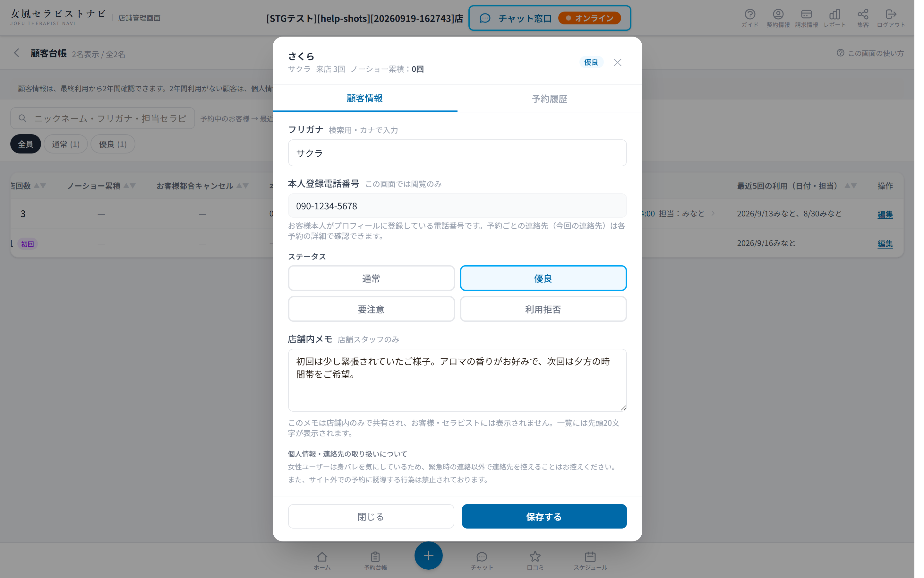Click the round plus add button
The width and height of the screenshot is (924, 578).
point(428,556)
